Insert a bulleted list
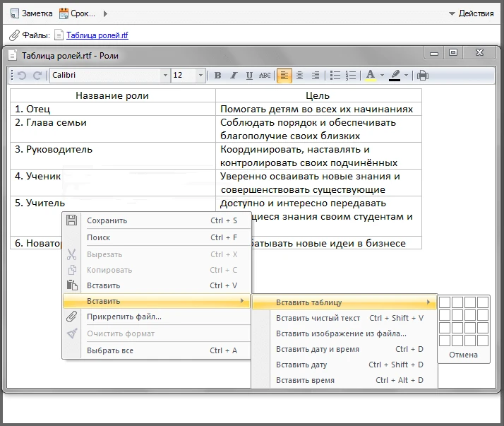Image resolution: width=504 pixels, height=426 pixels. pyautogui.click(x=335, y=76)
